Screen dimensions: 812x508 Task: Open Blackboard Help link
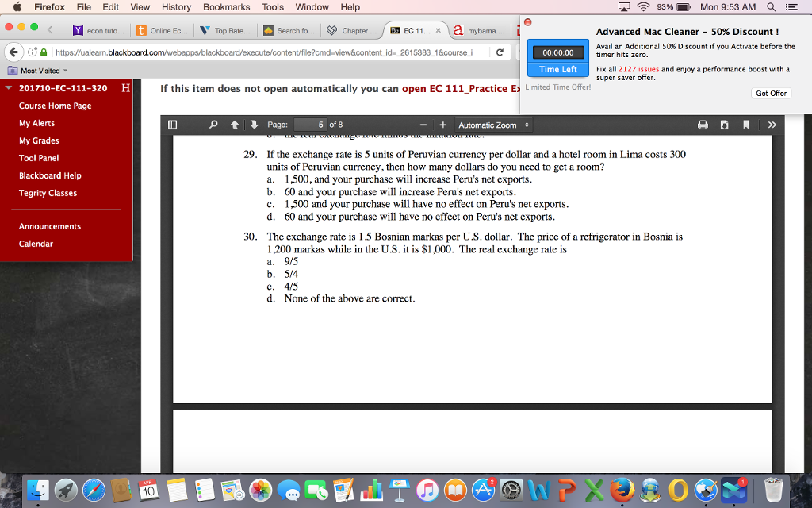(x=50, y=175)
